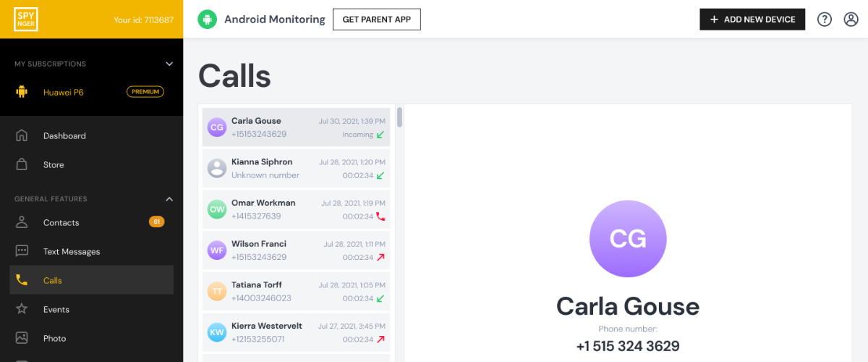868x362 pixels.
Task: Open the help question mark icon
Action: (825, 20)
